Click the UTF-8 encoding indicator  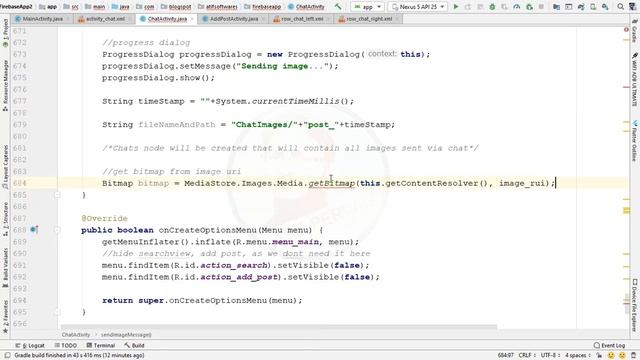point(551,356)
